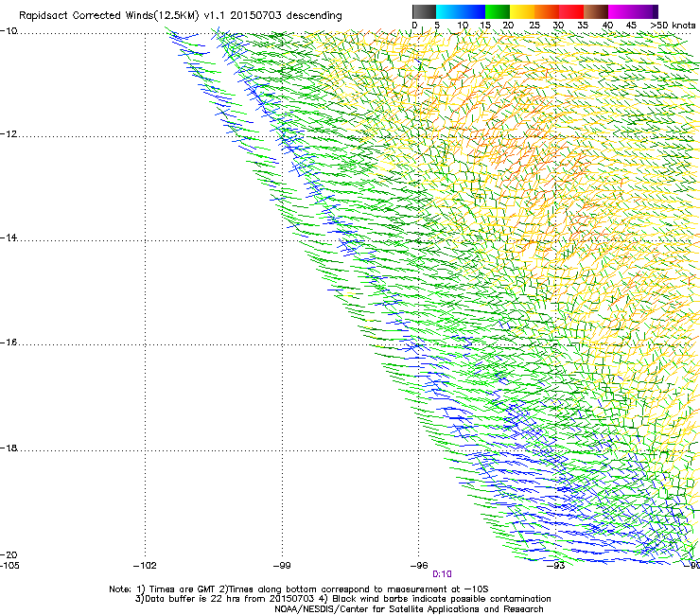The height and width of the screenshot is (615, 700).
Task: Click the magenta-purple 40-50 knots legend segment
Action: 633,11
